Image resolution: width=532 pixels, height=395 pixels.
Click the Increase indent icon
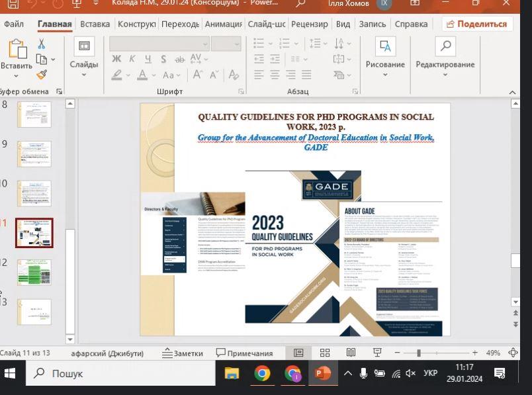coord(275,59)
